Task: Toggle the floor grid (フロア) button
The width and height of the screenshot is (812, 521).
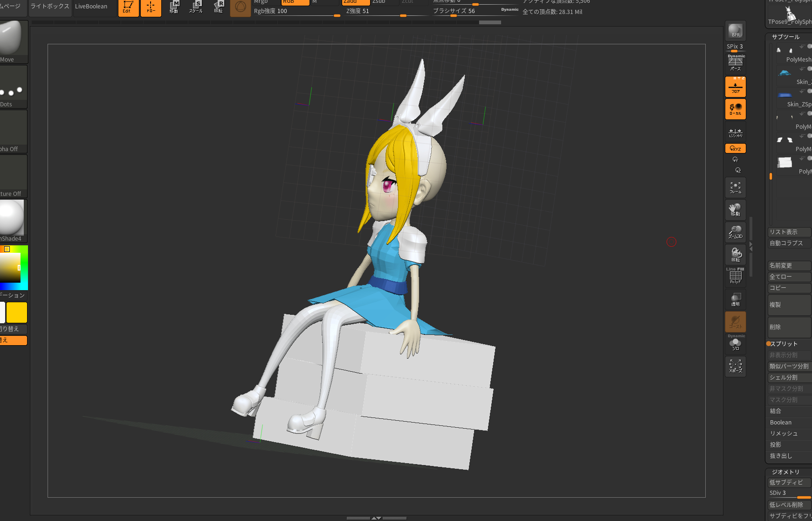Action: coord(736,87)
